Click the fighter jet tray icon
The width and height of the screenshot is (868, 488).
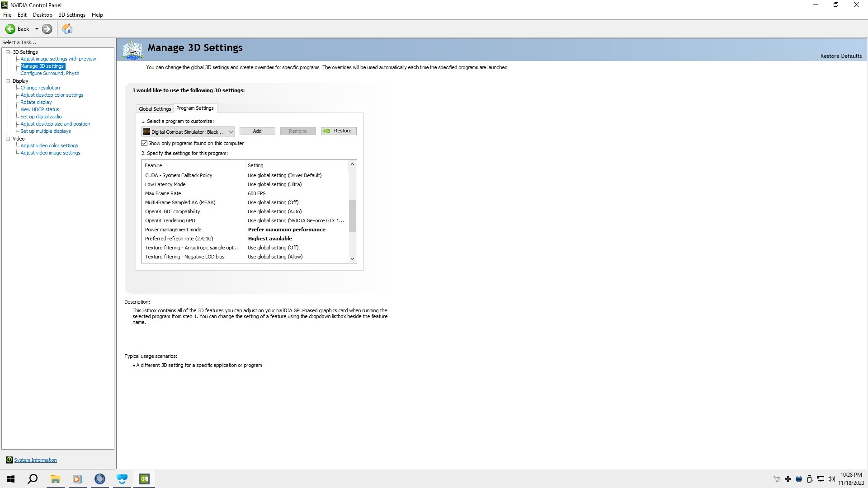[777, 479]
